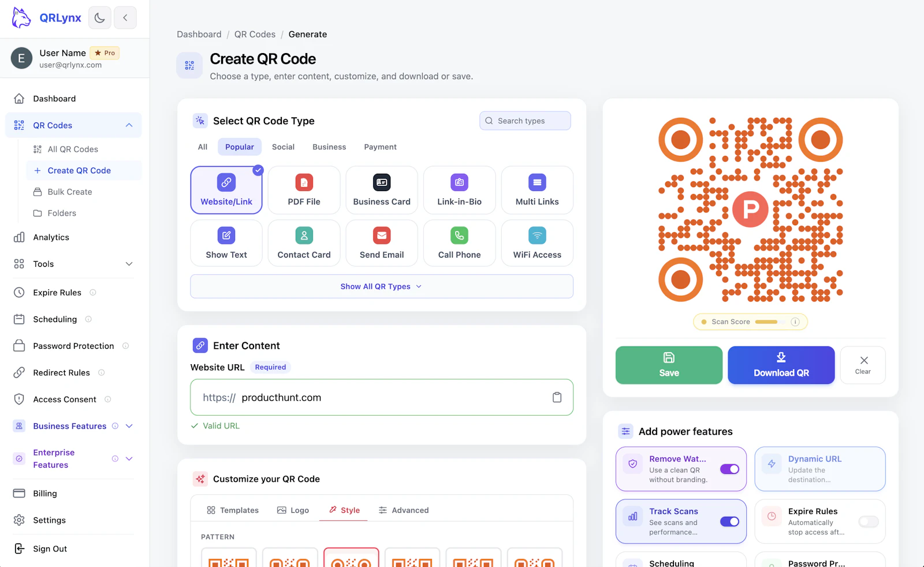
Task: Open Create QR Code sidebar item
Action: point(84,170)
